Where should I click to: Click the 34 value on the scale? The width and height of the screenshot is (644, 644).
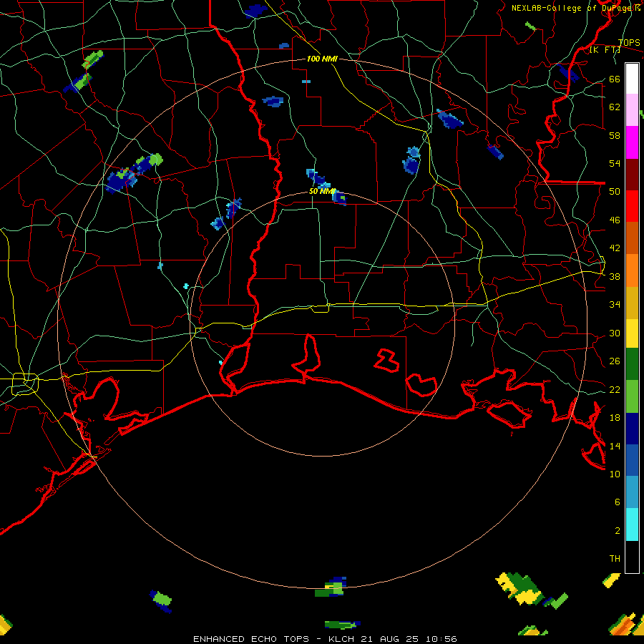tap(615, 304)
